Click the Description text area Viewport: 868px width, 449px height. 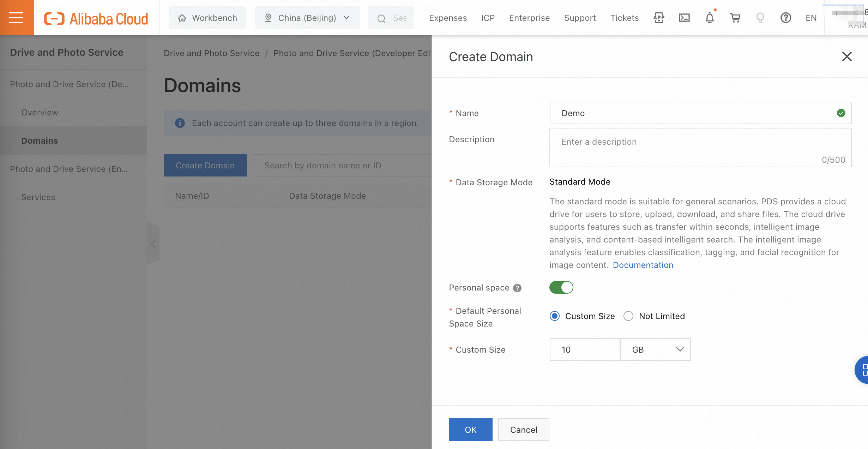tap(700, 148)
